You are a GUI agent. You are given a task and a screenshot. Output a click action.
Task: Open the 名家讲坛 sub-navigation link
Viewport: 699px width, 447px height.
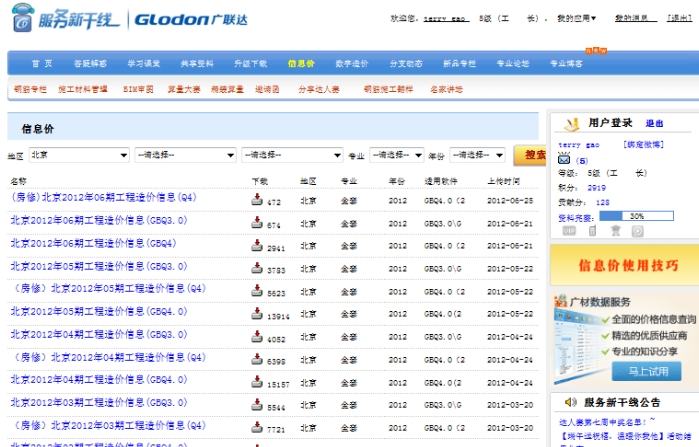pyautogui.click(x=446, y=89)
